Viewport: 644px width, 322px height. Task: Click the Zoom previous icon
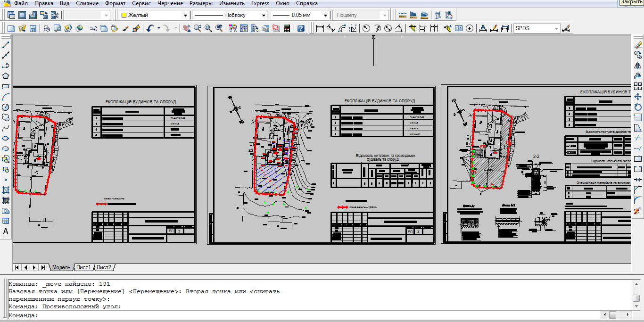pos(219,28)
